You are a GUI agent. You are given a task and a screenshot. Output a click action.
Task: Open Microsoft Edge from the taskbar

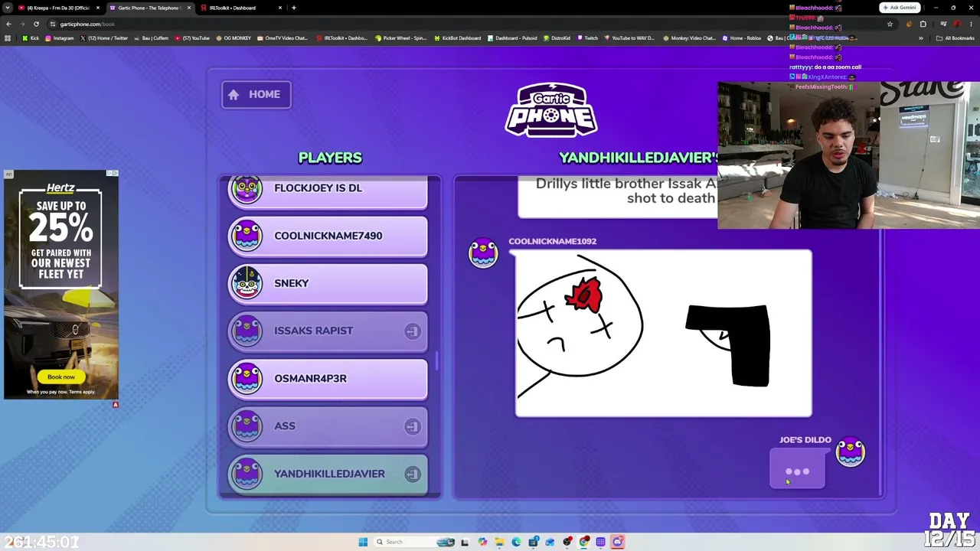[516, 542]
